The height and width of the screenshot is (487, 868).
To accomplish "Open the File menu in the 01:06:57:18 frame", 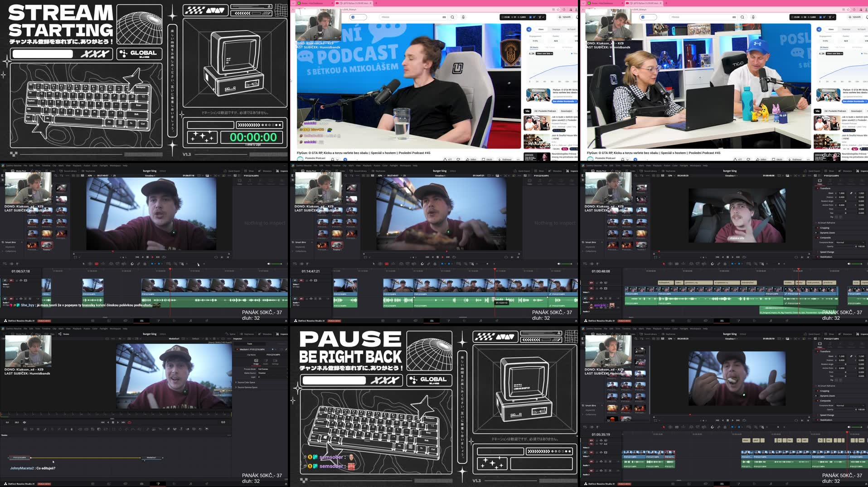I will [25, 165].
